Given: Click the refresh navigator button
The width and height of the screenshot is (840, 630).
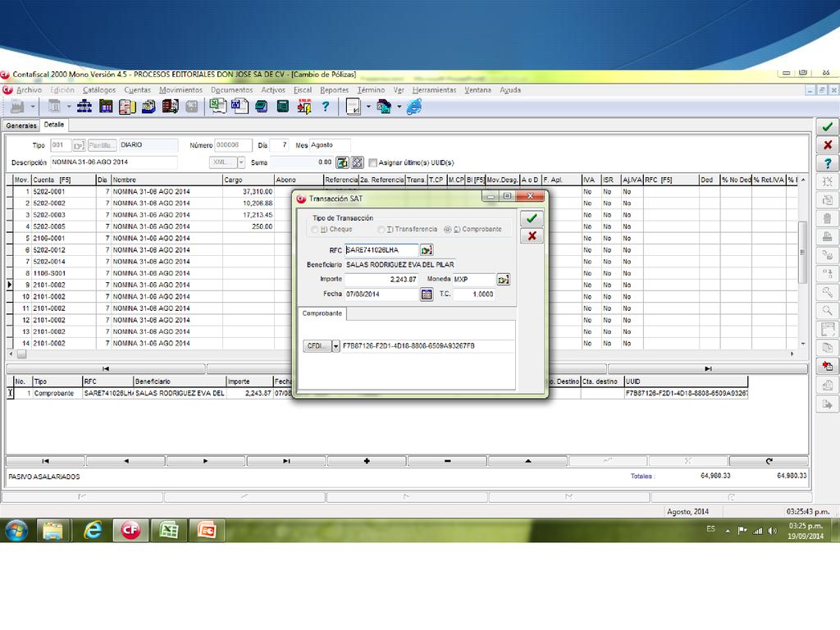Looking at the screenshot, I should [x=769, y=461].
